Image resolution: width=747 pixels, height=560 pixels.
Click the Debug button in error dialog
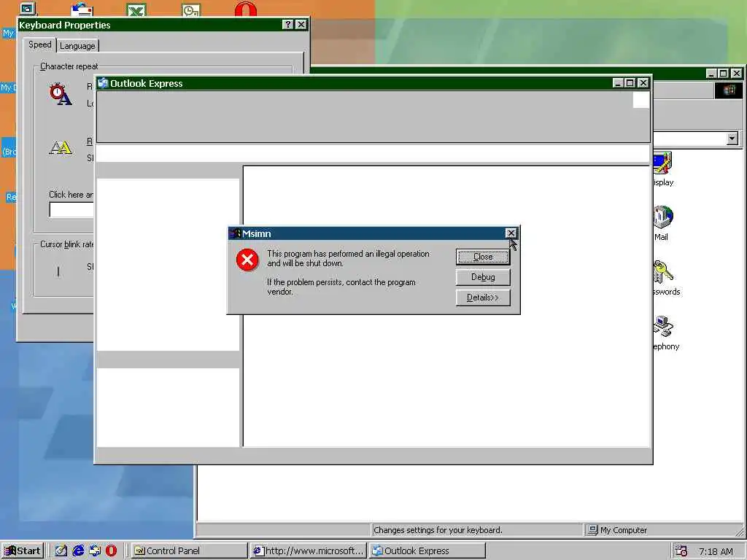pyautogui.click(x=483, y=277)
